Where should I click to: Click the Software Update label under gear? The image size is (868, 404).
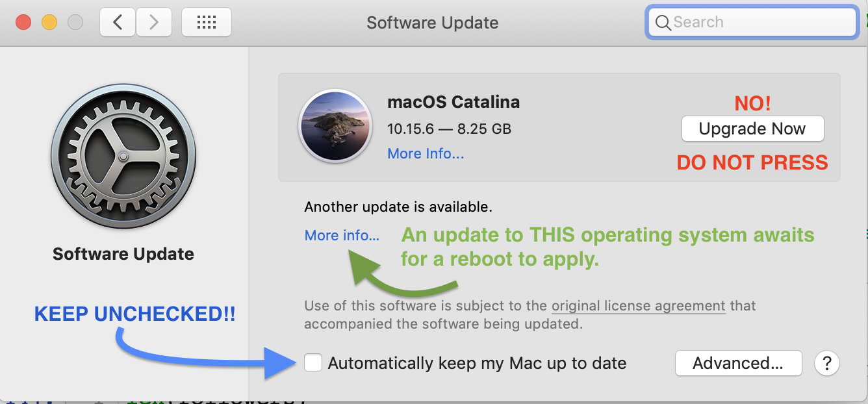[123, 254]
